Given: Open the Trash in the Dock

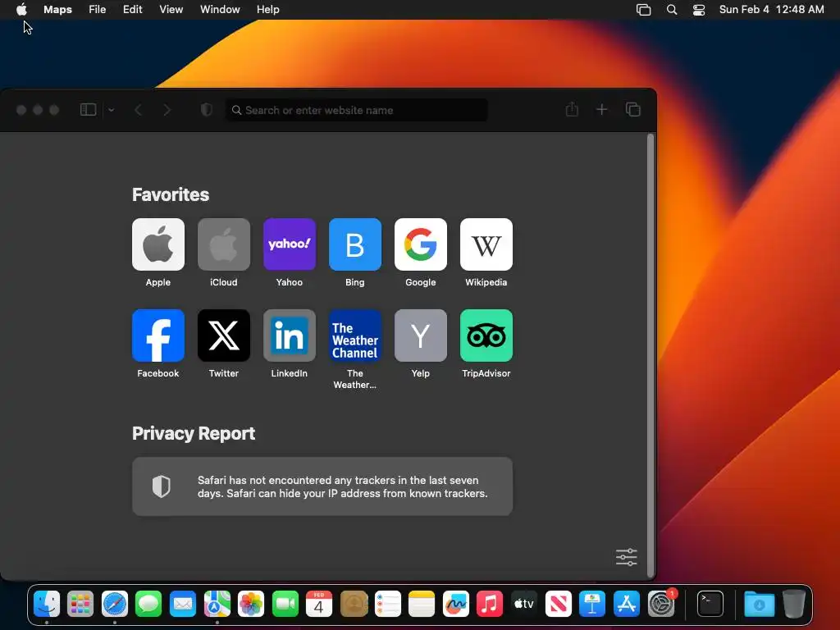Looking at the screenshot, I should [794, 604].
